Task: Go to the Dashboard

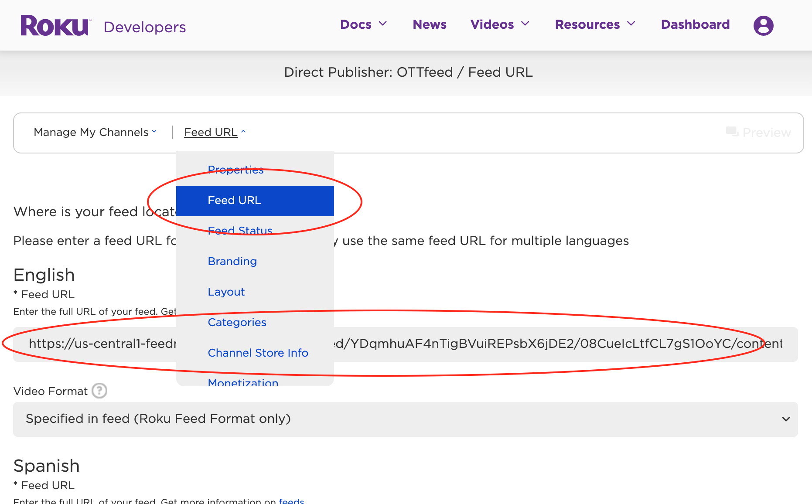Action: click(695, 24)
